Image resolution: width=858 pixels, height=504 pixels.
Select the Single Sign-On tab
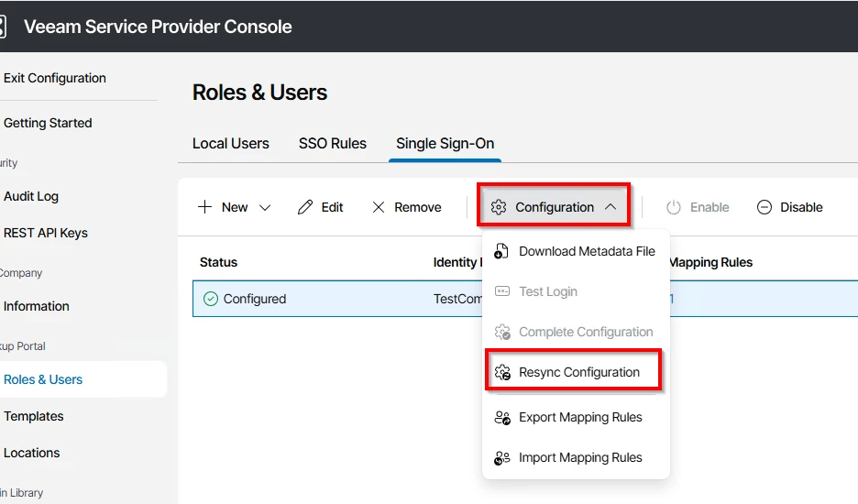[x=445, y=144]
